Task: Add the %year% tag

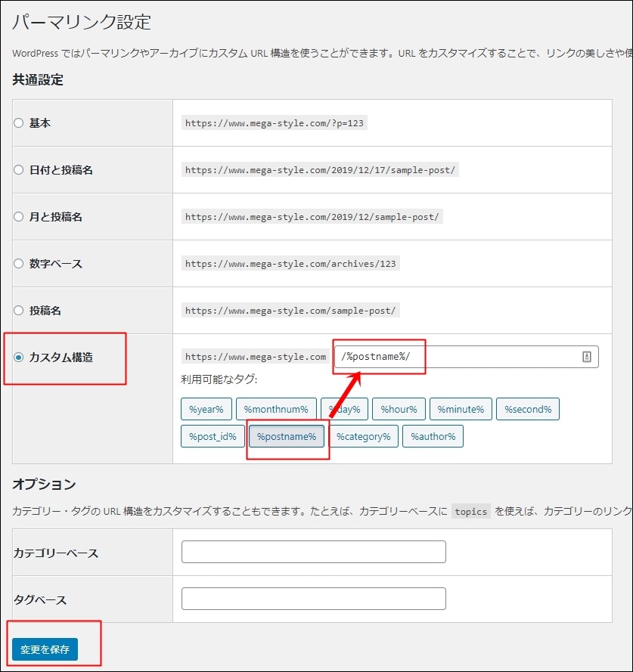Action: tap(206, 410)
